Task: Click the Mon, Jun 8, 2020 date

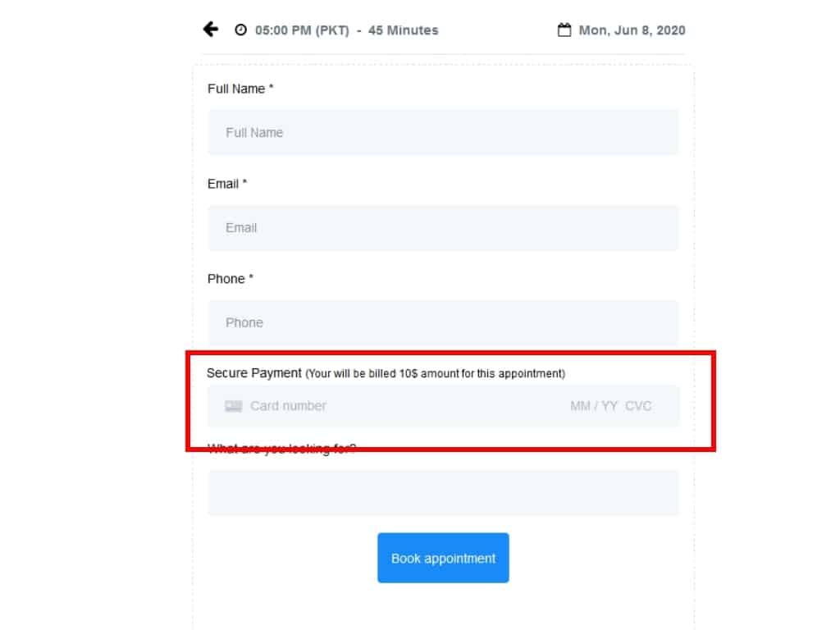Action: (x=632, y=30)
